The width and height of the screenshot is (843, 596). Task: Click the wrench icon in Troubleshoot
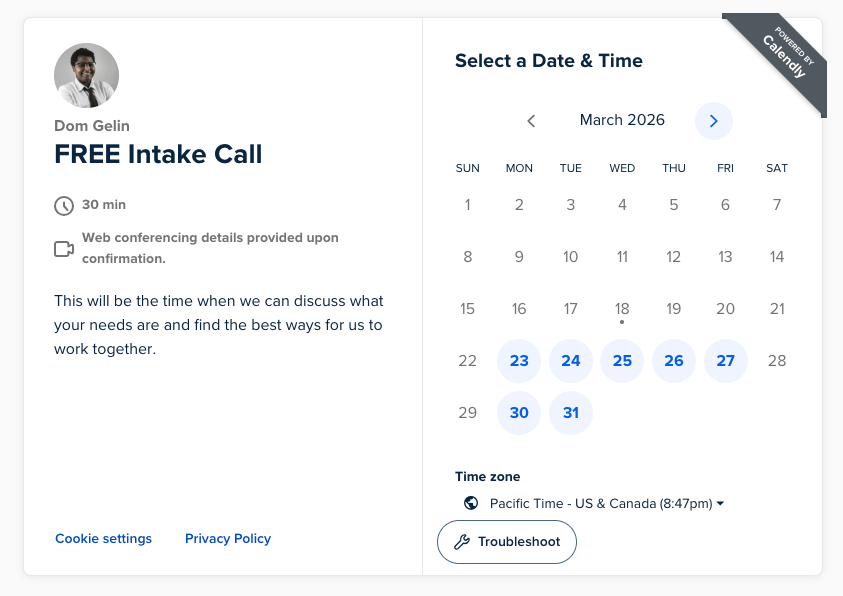pyautogui.click(x=461, y=542)
